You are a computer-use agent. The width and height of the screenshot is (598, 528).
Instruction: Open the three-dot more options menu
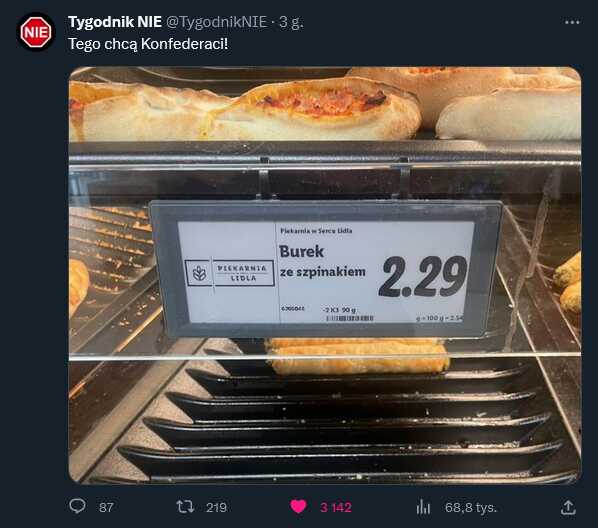[572, 23]
